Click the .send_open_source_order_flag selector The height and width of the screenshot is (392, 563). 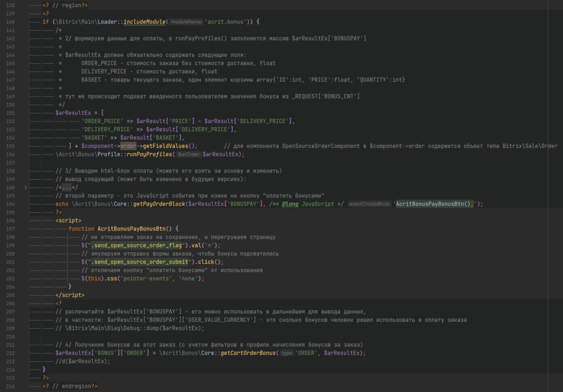pyautogui.click(x=136, y=245)
